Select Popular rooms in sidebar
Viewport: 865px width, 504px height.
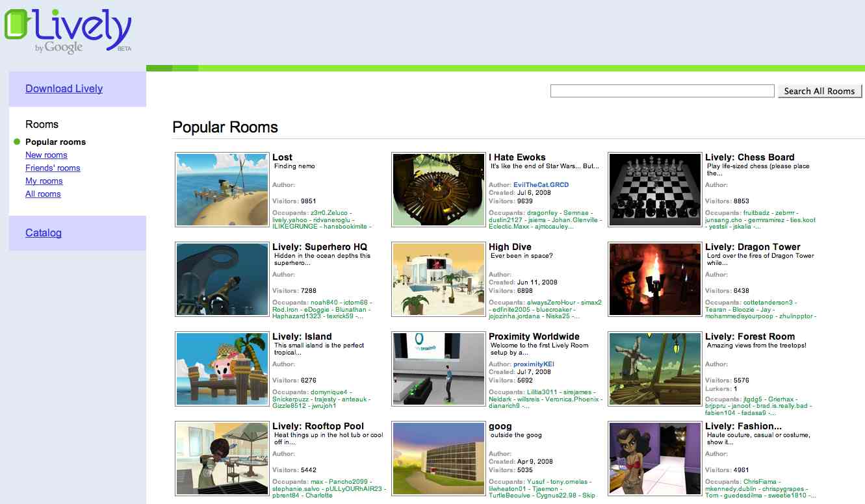[55, 142]
